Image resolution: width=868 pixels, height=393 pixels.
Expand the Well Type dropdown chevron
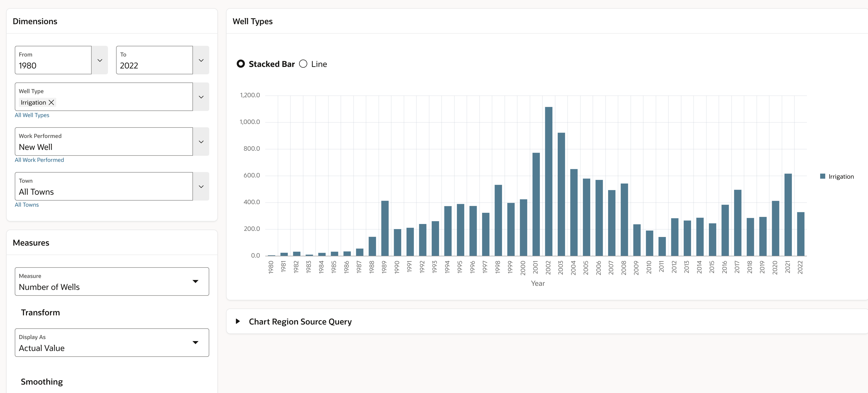(x=201, y=97)
